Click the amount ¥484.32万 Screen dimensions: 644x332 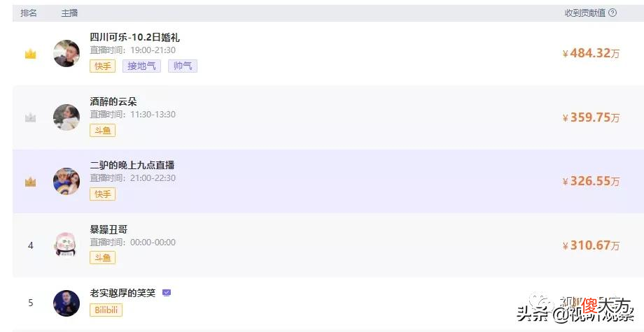point(591,53)
